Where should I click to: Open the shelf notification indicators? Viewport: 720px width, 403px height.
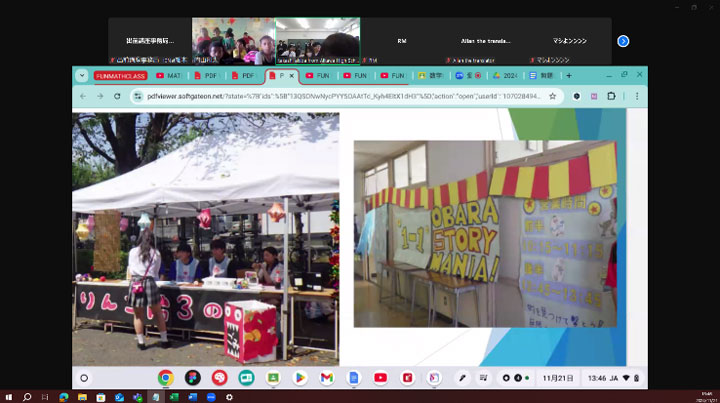point(516,378)
